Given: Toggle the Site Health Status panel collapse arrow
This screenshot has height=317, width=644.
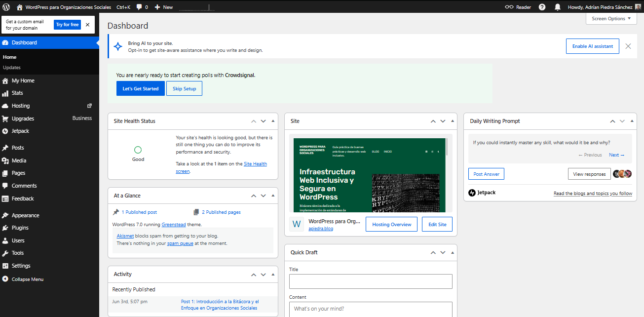Looking at the screenshot, I should [274, 121].
